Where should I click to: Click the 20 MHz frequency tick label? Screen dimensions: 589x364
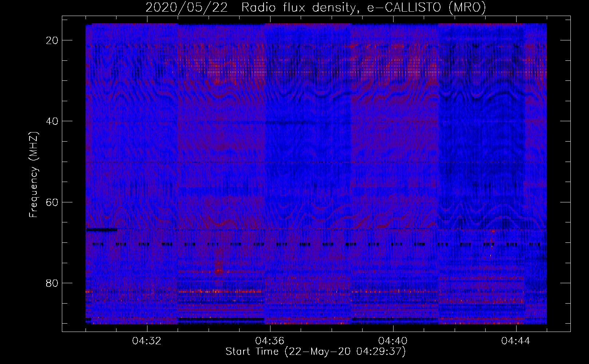53,40
